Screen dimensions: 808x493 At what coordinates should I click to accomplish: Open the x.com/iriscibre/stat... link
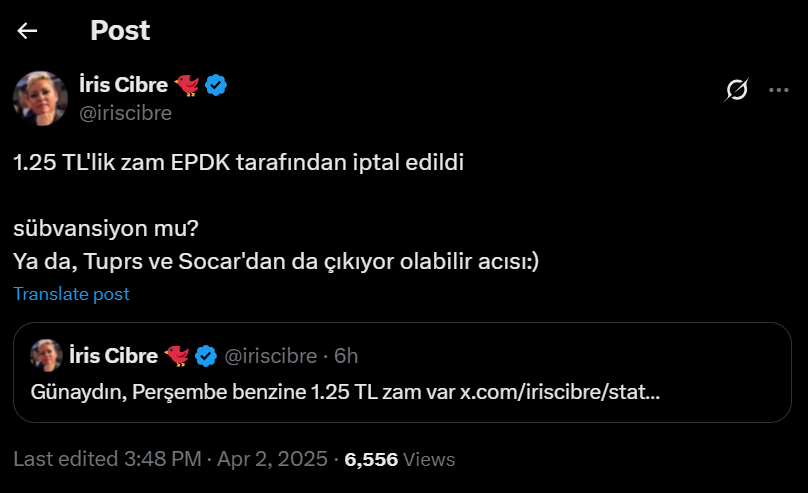pyautogui.click(x=559, y=392)
